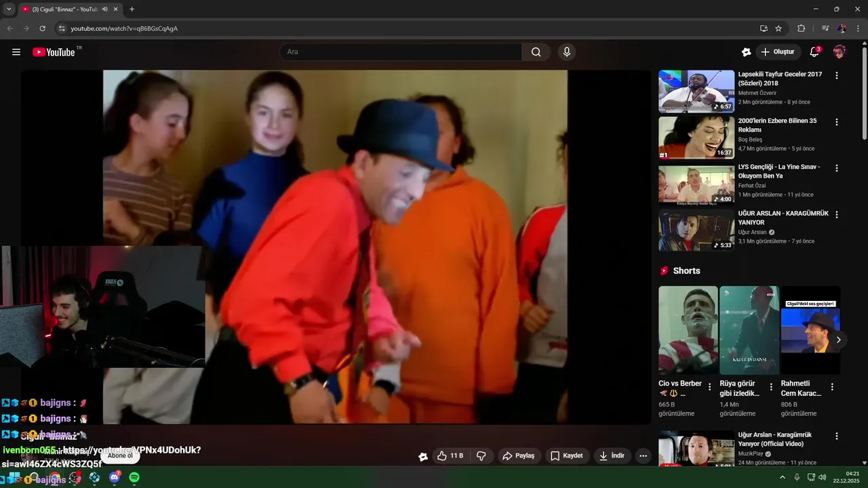Save the video with Kaydet

566,456
